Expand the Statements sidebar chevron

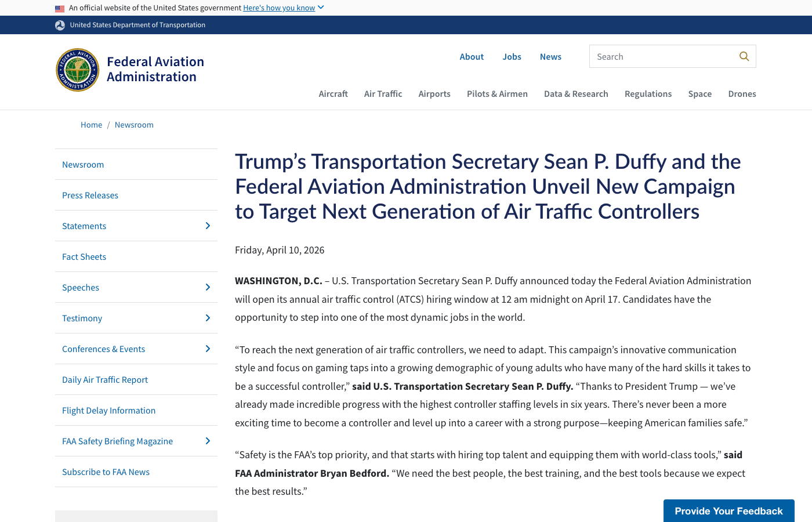[x=208, y=226]
